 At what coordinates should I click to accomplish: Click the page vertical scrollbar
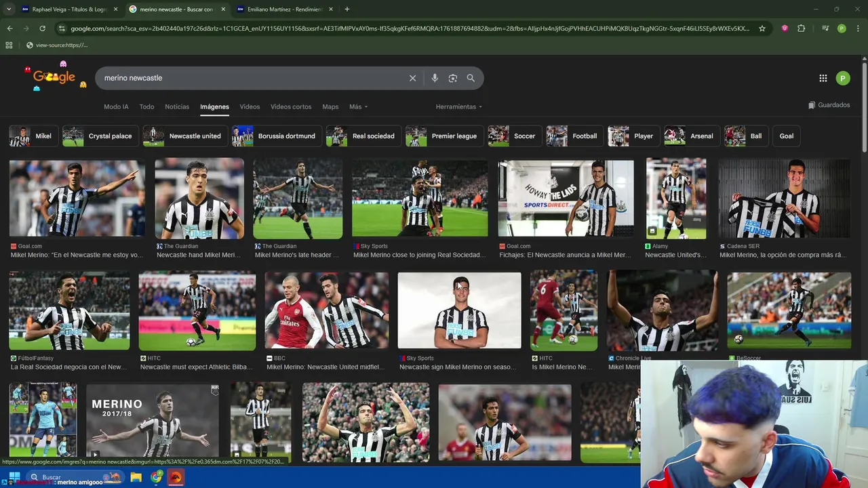point(864,108)
